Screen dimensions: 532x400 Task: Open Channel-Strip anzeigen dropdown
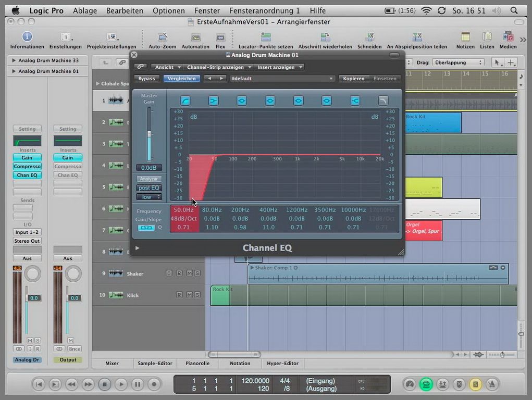[x=218, y=67]
